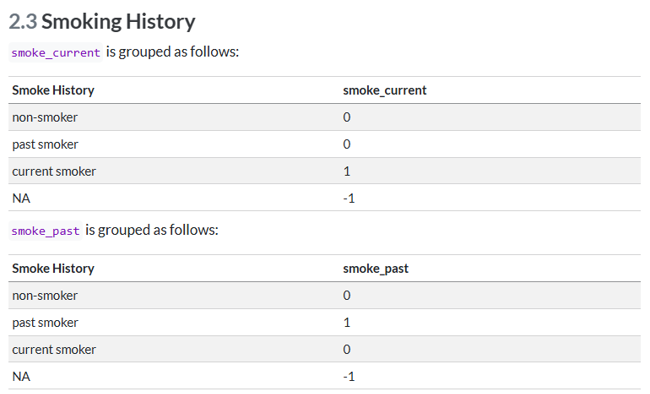Screen dimensions: 650x394
Task: Click 'non-smoker' row in smoke_past table
Action: tap(325, 296)
